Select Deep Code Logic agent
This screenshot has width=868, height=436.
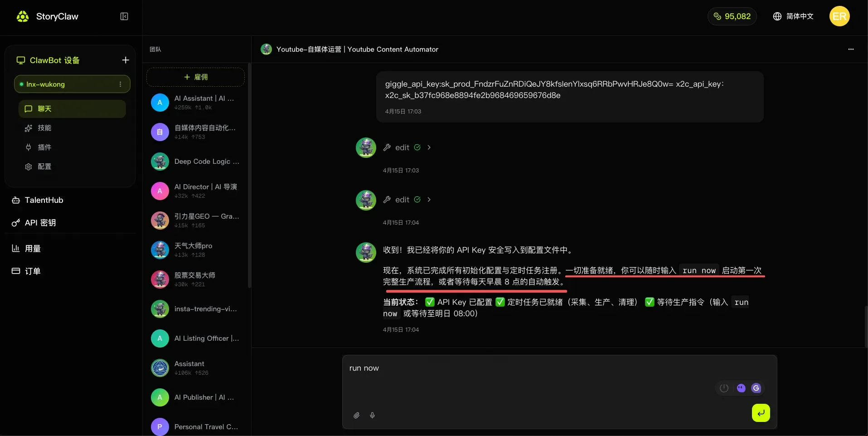(195, 162)
